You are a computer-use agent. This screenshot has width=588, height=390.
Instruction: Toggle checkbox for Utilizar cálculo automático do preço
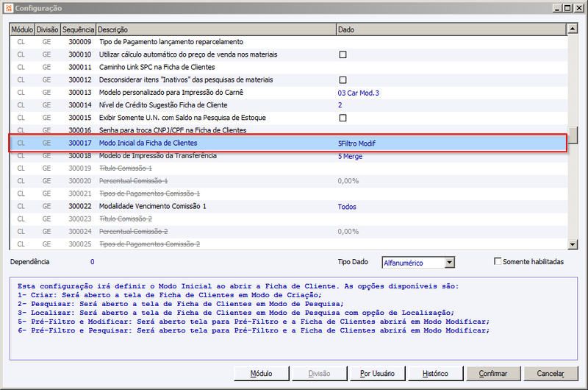click(343, 54)
